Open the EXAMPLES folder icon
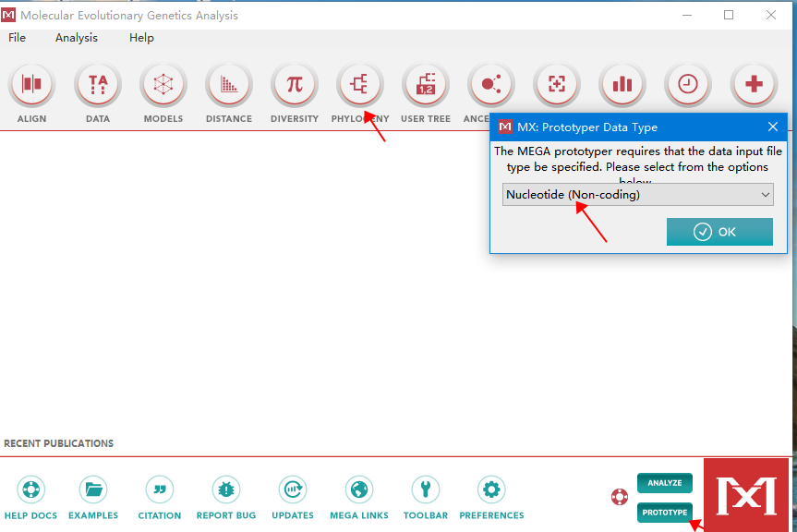 pos(93,490)
